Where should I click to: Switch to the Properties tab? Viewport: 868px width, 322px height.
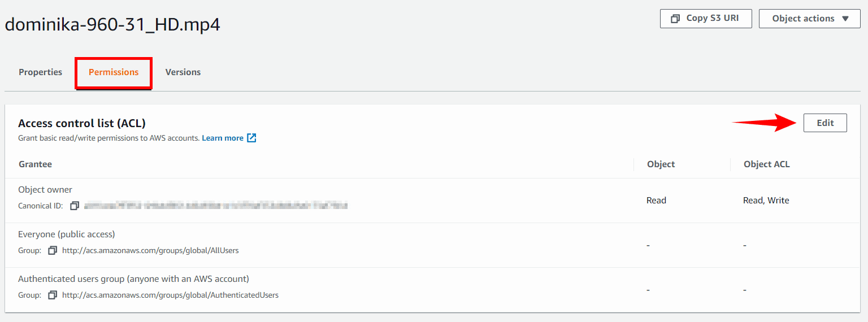41,72
